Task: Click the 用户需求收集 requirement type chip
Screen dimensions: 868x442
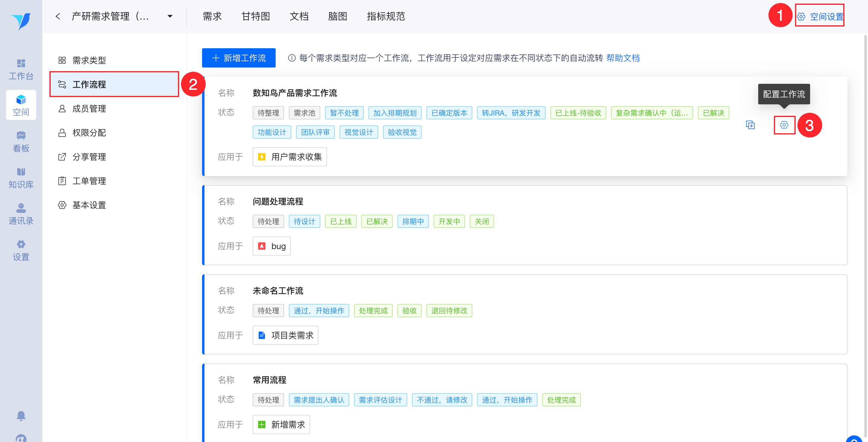Action: [x=290, y=157]
